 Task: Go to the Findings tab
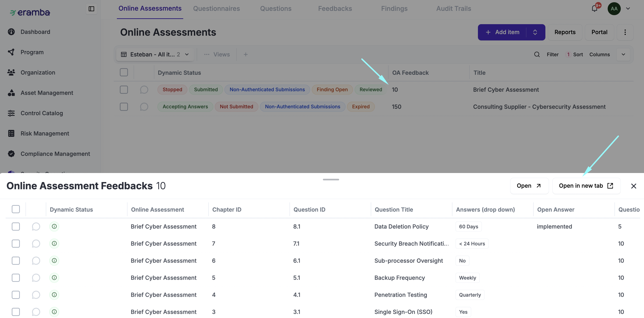394,9
